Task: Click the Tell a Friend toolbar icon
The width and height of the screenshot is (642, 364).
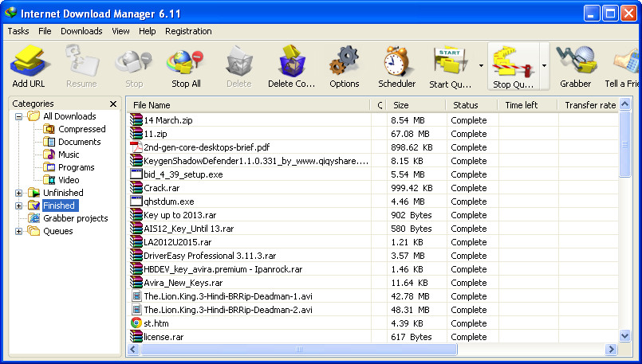Action: (x=628, y=61)
